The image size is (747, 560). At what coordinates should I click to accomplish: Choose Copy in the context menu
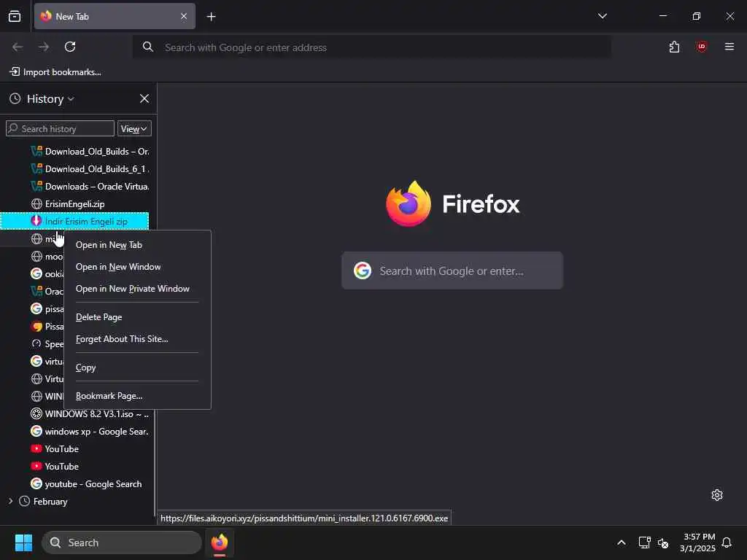(137, 367)
